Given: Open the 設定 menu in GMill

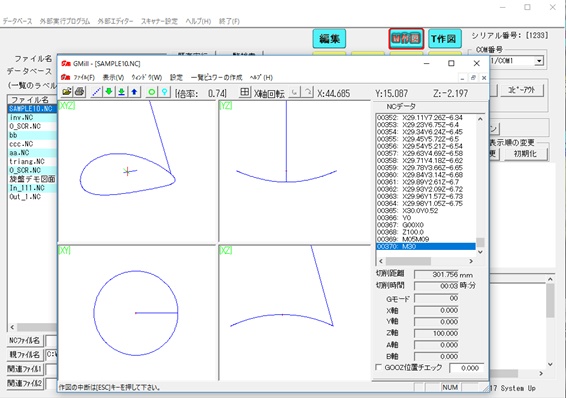Looking at the screenshot, I should tap(176, 78).
